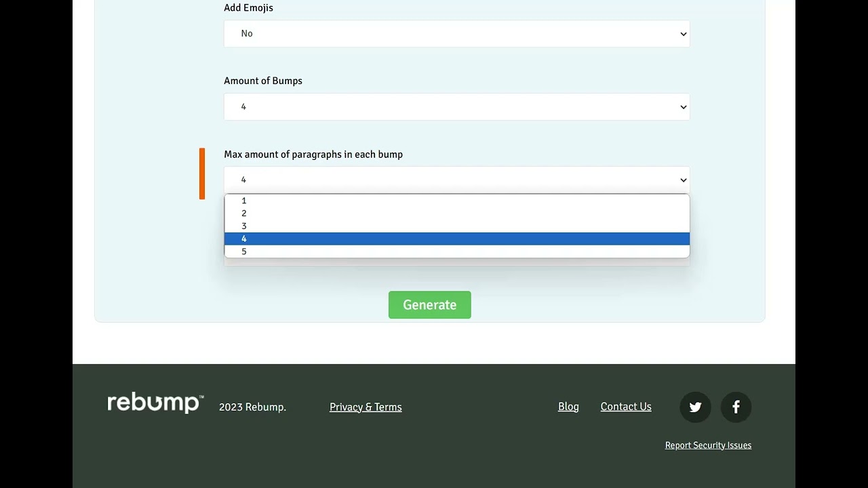The image size is (868, 488).
Task: Select highlighted option 4 in list
Action: (457, 239)
